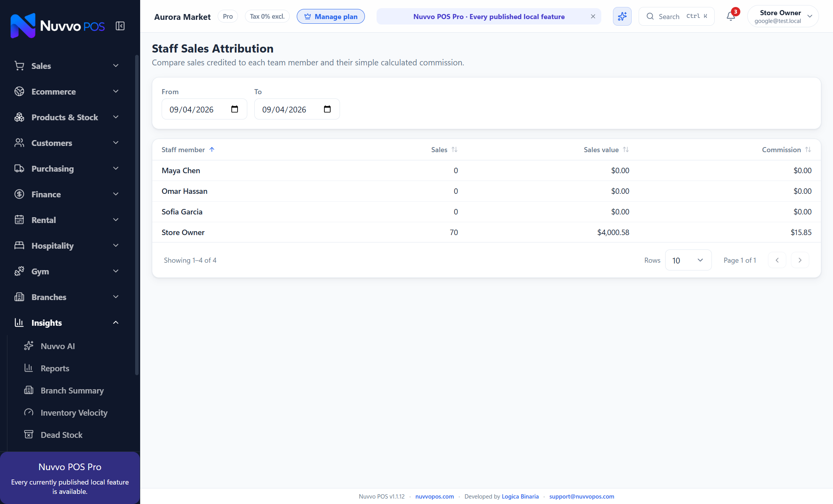The height and width of the screenshot is (504, 833).
Task: Expand the Finance menu chevron
Action: pyautogui.click(x=116, y=194)
